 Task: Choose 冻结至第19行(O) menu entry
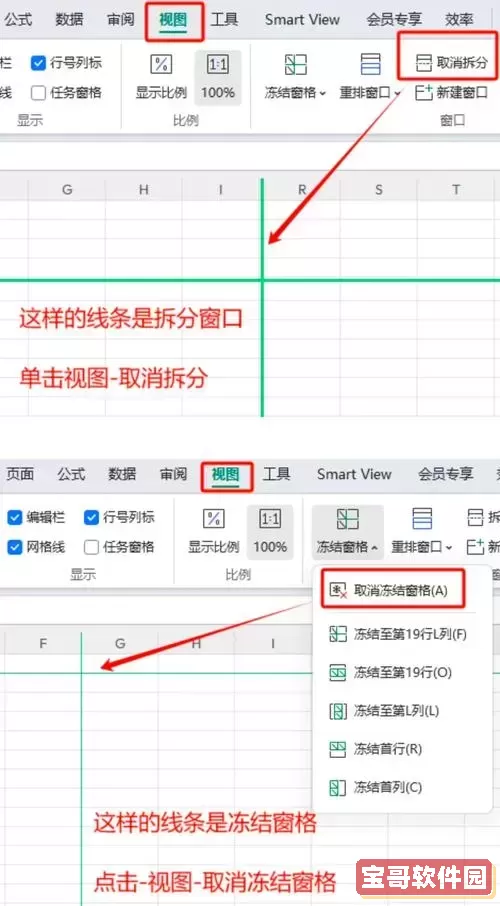(x=402, y=672)
